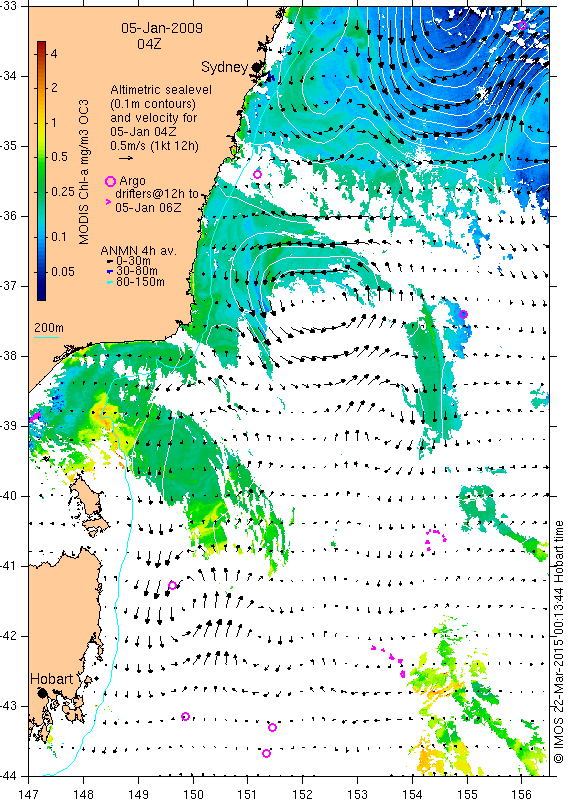
Task: Select the Argo legend magenta circle symbol
Action: (x=110, y=181)
